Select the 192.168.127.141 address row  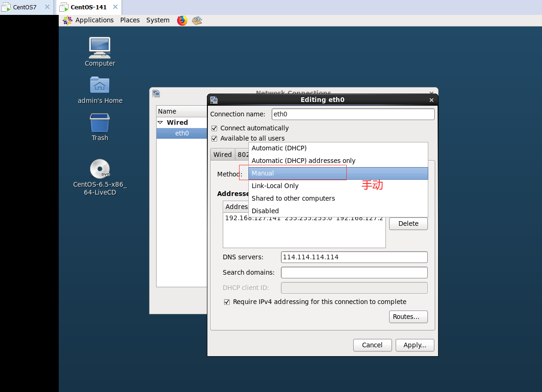[x=304, y=219]
